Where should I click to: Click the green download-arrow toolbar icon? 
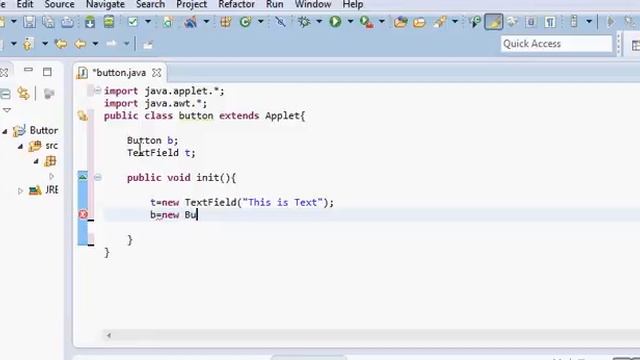click(x=90, y=22)
